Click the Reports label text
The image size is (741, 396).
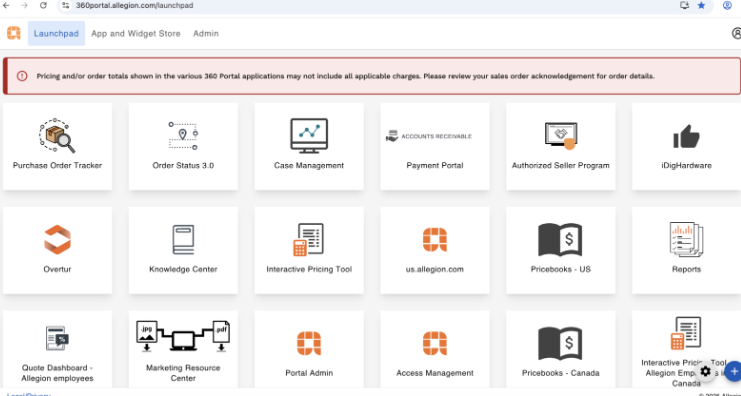(686, 269)
